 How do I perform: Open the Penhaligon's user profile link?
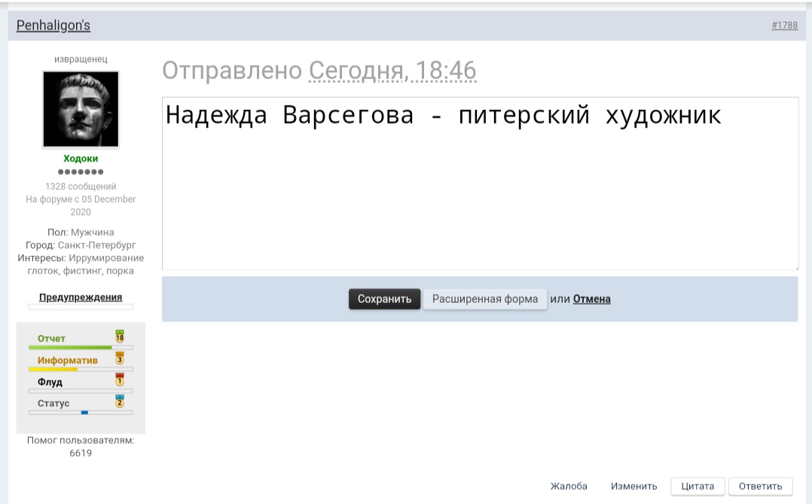(x=53, y=26)
